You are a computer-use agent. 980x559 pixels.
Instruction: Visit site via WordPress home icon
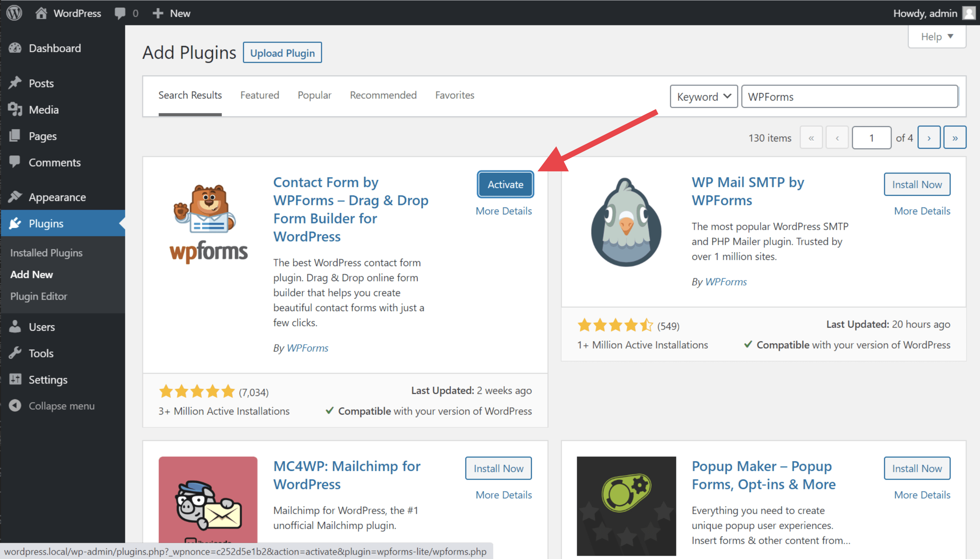pos(41,13)
